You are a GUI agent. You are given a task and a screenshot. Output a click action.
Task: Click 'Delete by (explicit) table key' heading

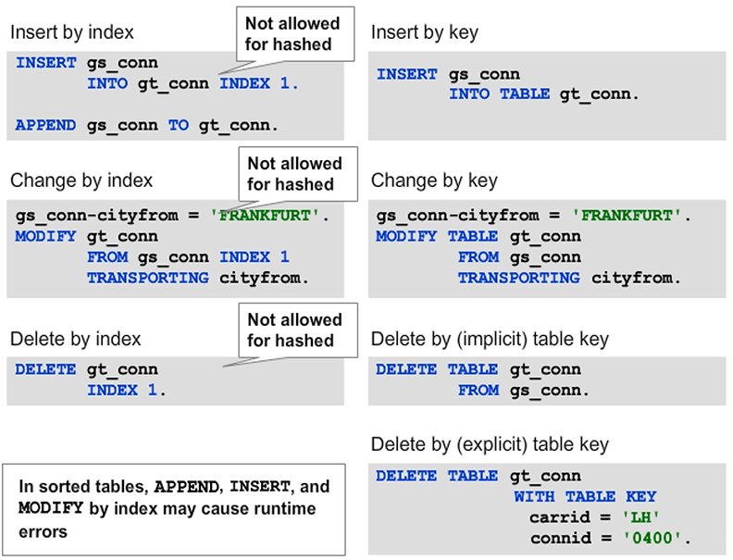coord(490,444)
